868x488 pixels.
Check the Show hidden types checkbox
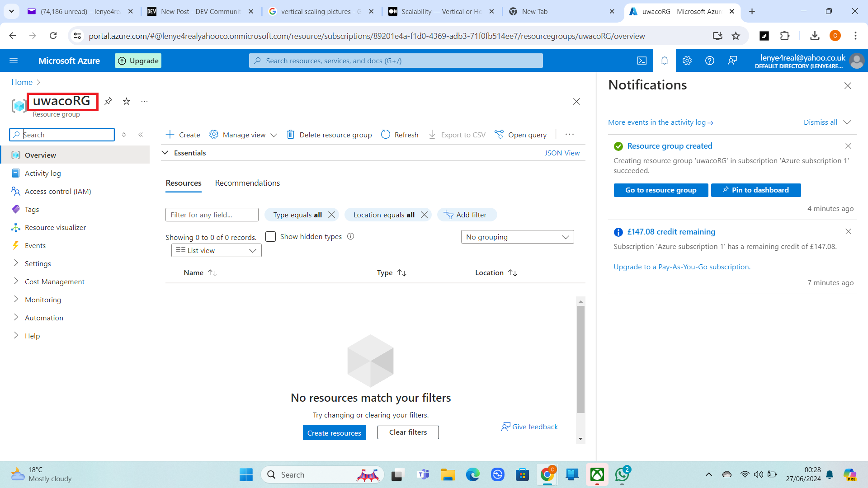pyautogui.click(x=270, y=237)
